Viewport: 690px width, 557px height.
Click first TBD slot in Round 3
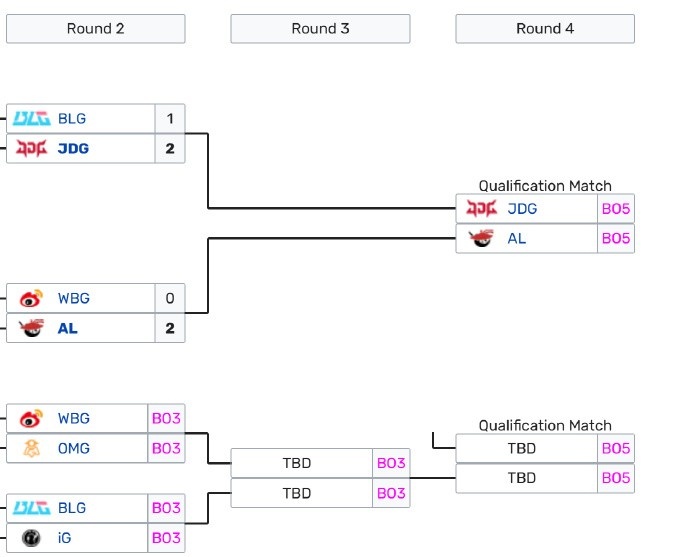(x=297, y=463)
